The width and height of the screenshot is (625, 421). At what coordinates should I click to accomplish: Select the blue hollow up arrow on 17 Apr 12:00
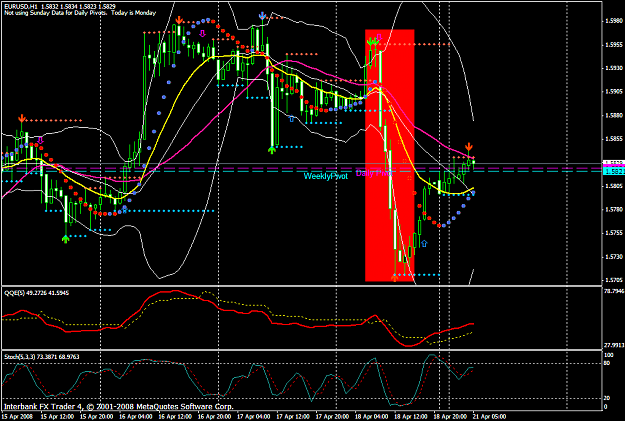pyautogui.click(x=291, y=118)
